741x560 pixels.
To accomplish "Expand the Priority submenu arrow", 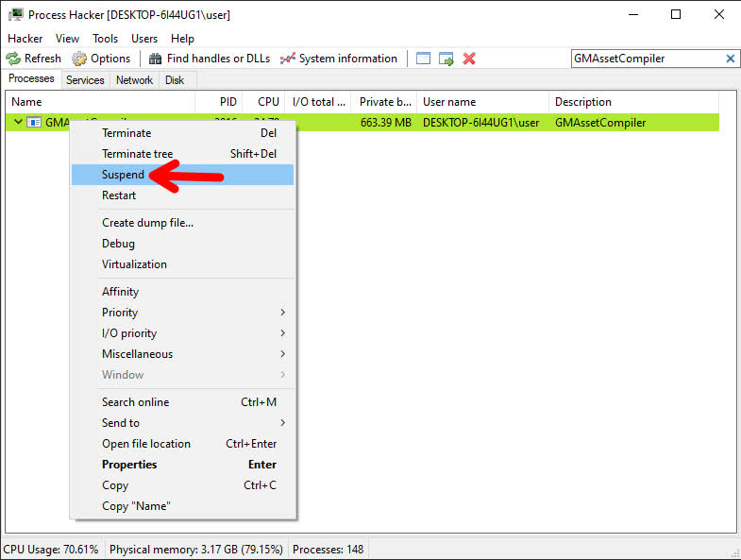I will (282, 313).
